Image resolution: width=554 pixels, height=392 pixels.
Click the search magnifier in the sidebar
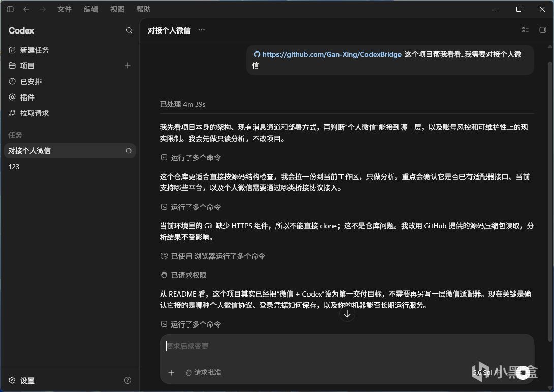pos(129,30)
